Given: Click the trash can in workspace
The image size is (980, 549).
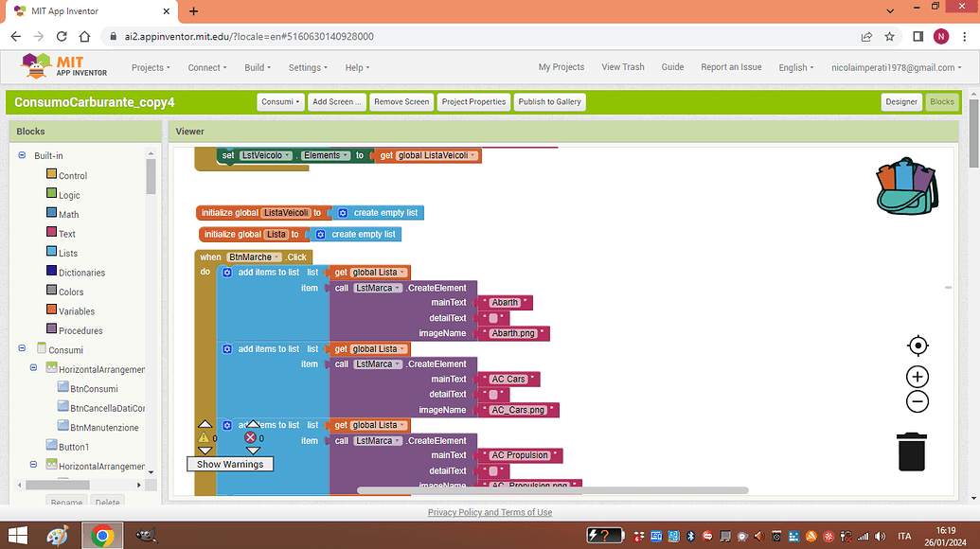Looking at the screenshot, I should 911,452.
